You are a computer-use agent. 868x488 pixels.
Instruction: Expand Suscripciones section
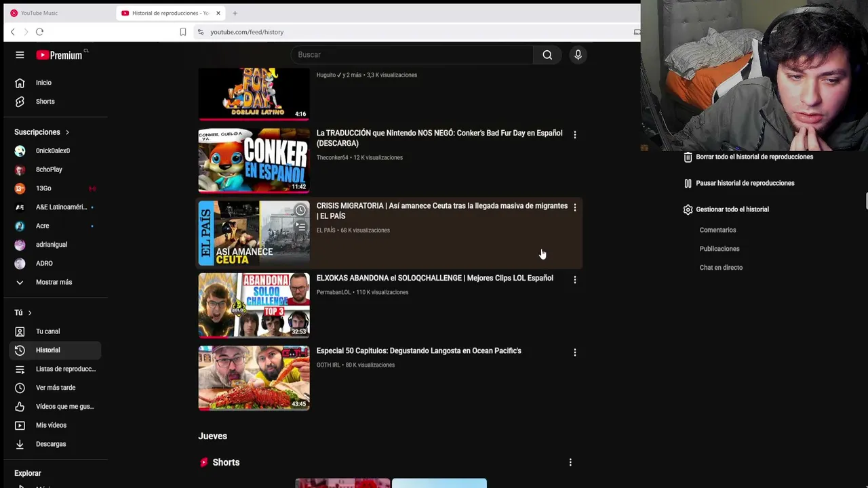(42, 132)
